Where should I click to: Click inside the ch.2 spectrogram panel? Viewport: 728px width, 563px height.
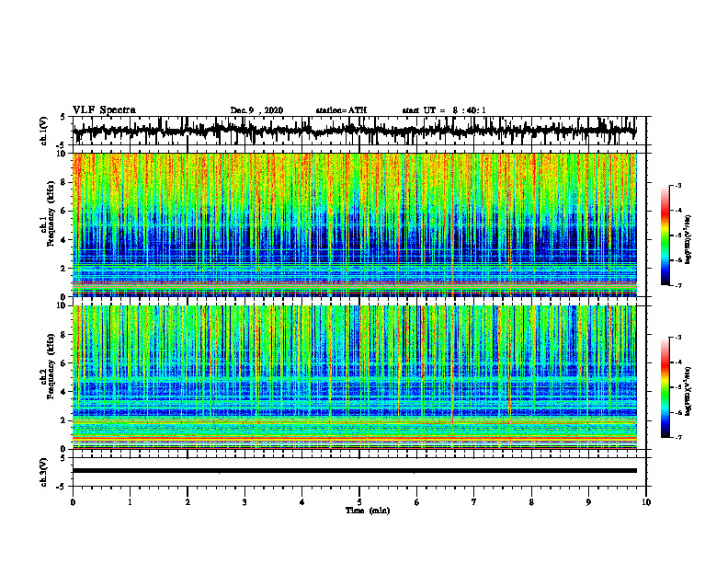(x=355, y=377)
